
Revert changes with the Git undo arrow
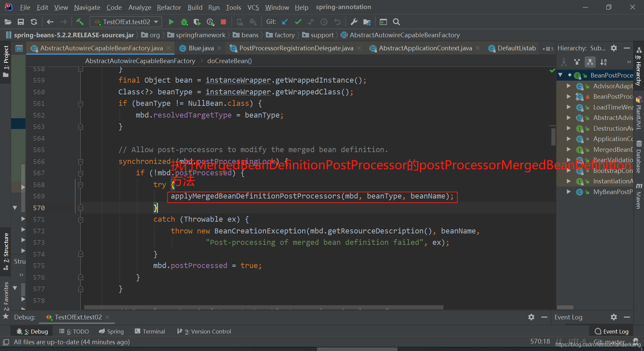click(337, 22)
